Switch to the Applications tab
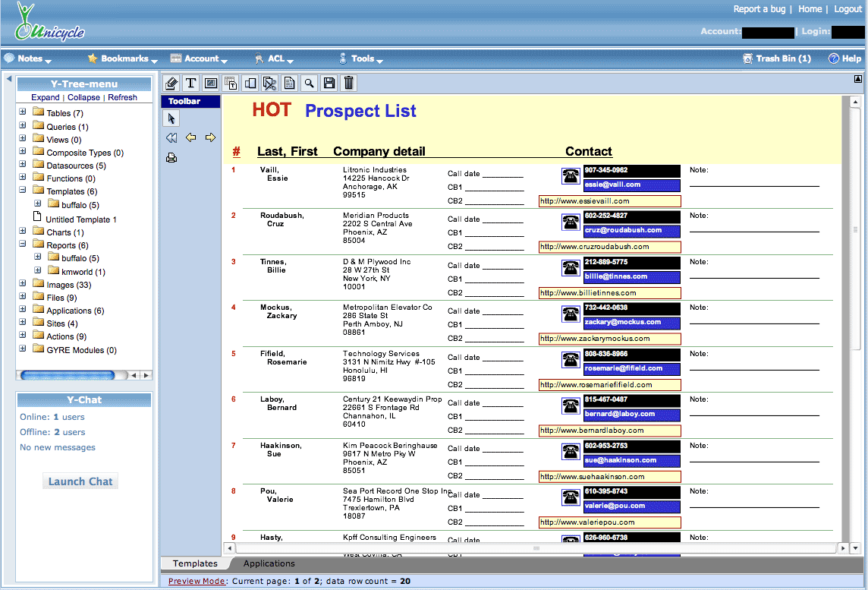 (269, 563)
